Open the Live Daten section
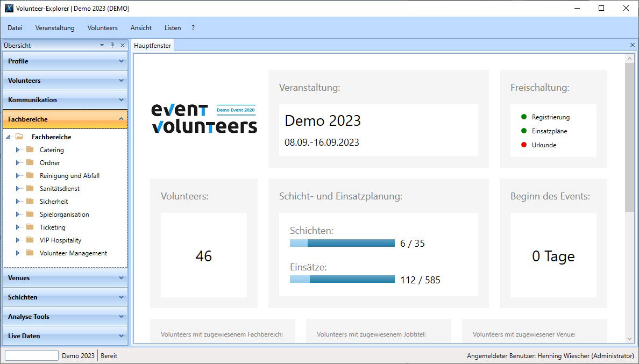639x364 pixels. [65, 336]
